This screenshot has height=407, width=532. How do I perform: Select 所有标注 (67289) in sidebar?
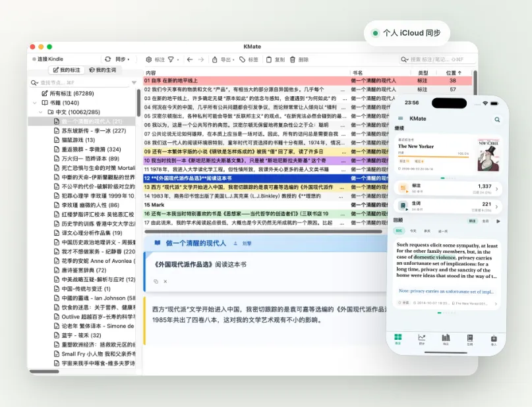67,94
